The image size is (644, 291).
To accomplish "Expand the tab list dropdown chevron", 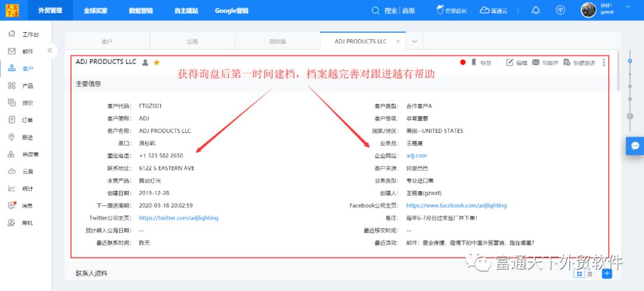I will [x=415, y=42].
